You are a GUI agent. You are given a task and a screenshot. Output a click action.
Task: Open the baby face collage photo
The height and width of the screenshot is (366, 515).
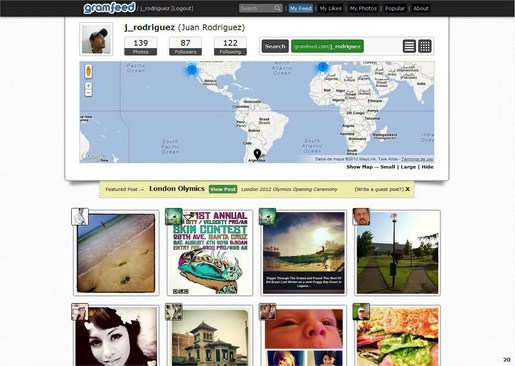pos(304,336)
